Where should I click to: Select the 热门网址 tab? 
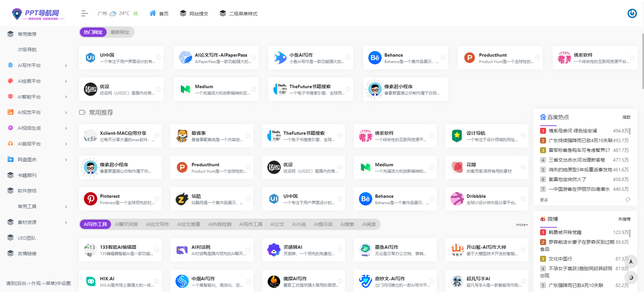(93, 32)
